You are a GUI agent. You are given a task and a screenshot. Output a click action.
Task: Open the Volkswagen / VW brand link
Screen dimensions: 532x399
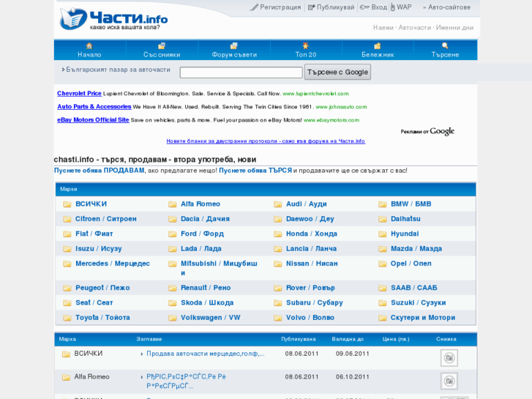pos(210,318)
